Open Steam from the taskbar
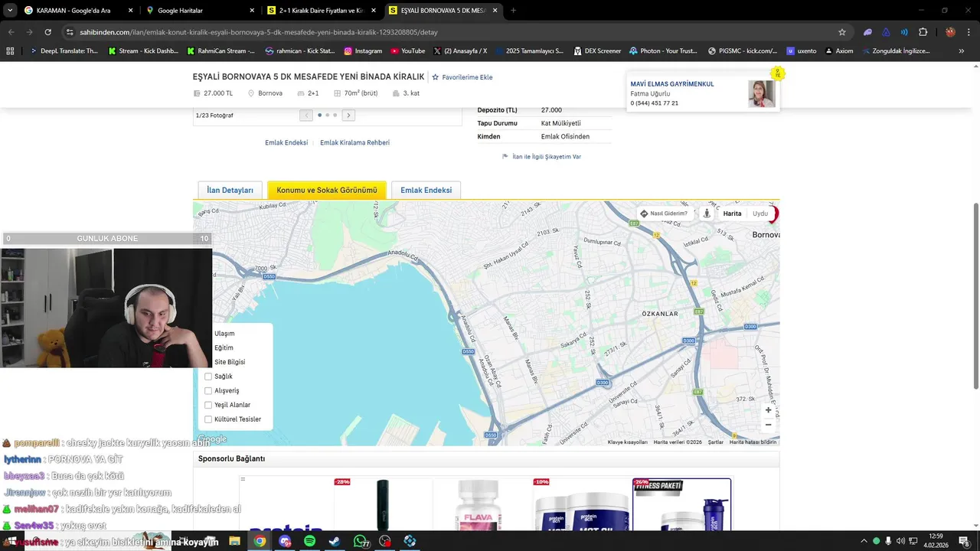The height and width of the screenshot is (551, 980). [x=335, y=541]
